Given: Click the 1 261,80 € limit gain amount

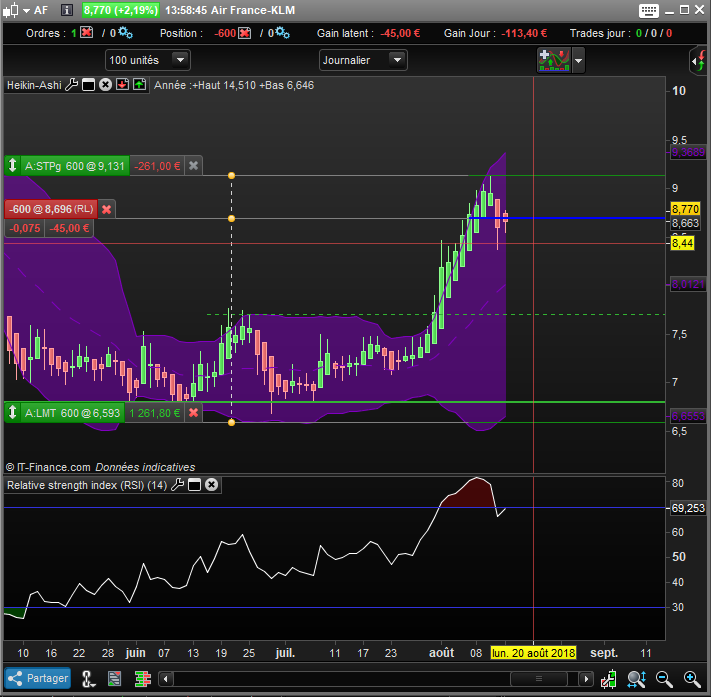Looking at the screenshot, I should [x=155, y=413].
